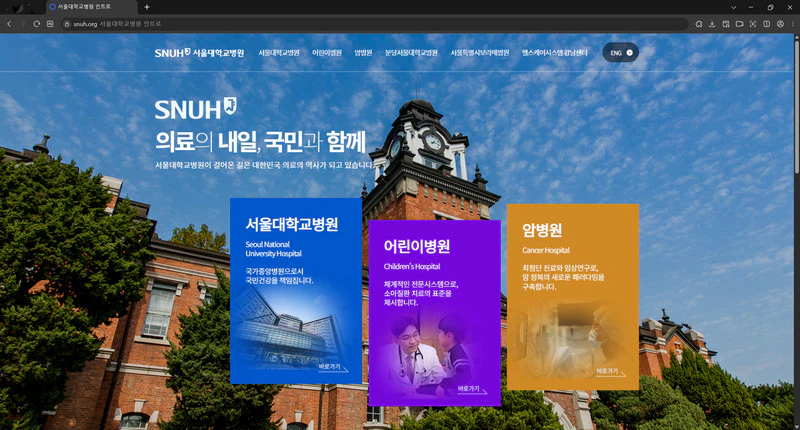800x430 pixels.
Task: Open 헬스케어시스템강남센터 in the top navigation
Action: pyautogui.click(x=555, y=53)
